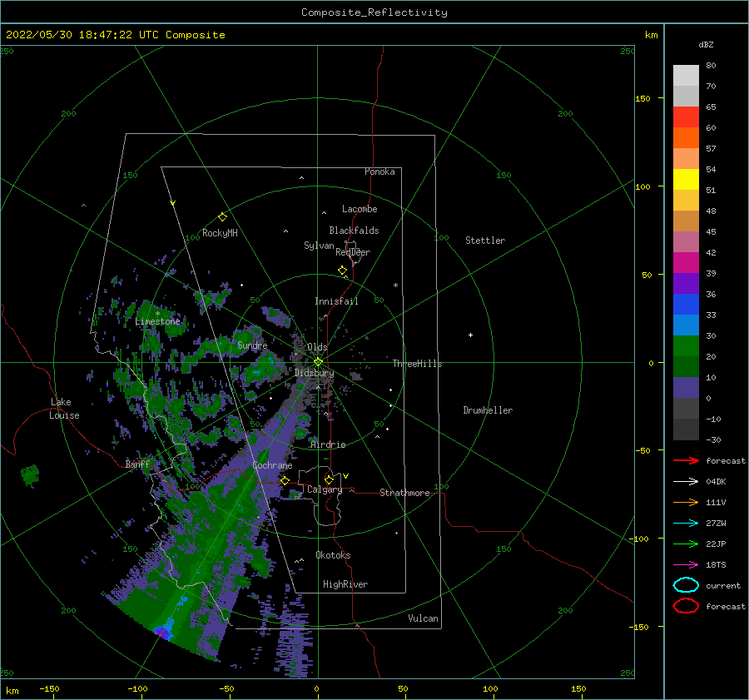Click the 100 value on bottom axis
This screenshot has width=749, height=700.
tap(490, 688)
